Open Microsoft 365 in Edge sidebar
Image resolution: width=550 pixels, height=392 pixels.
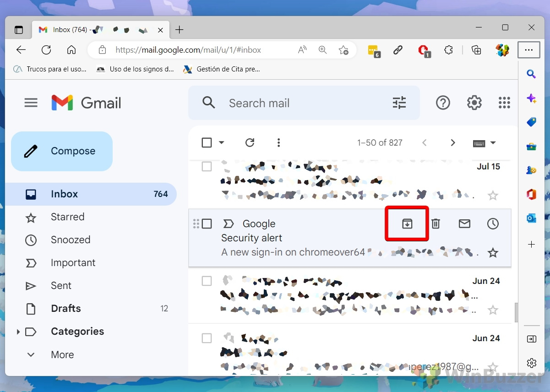531,194
